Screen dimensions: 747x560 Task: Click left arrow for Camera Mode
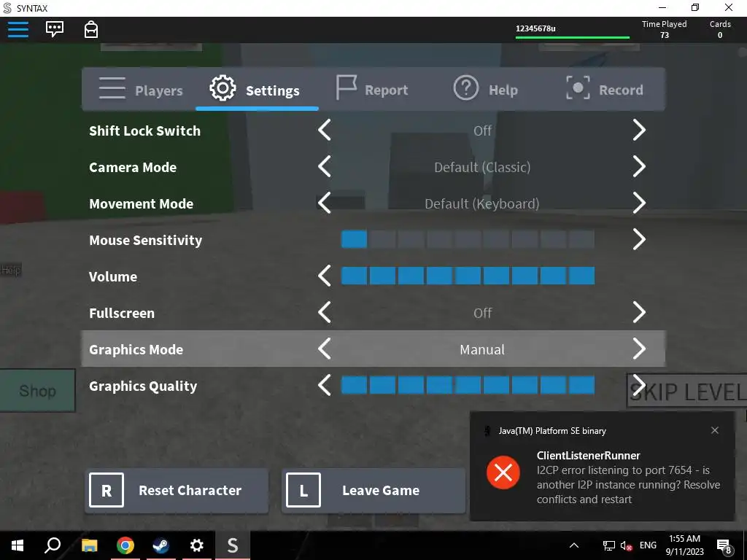[325, 167]
